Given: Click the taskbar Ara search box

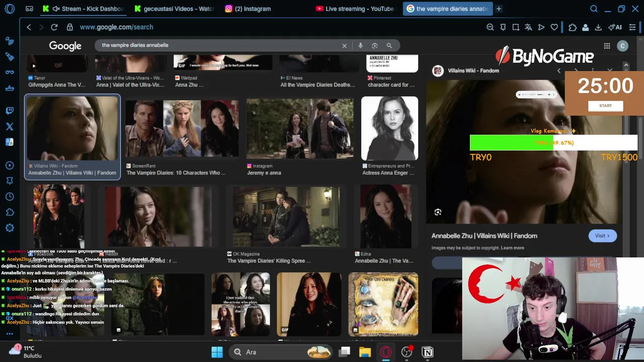Looking at the screenshot, I should [x=282, y=352].
